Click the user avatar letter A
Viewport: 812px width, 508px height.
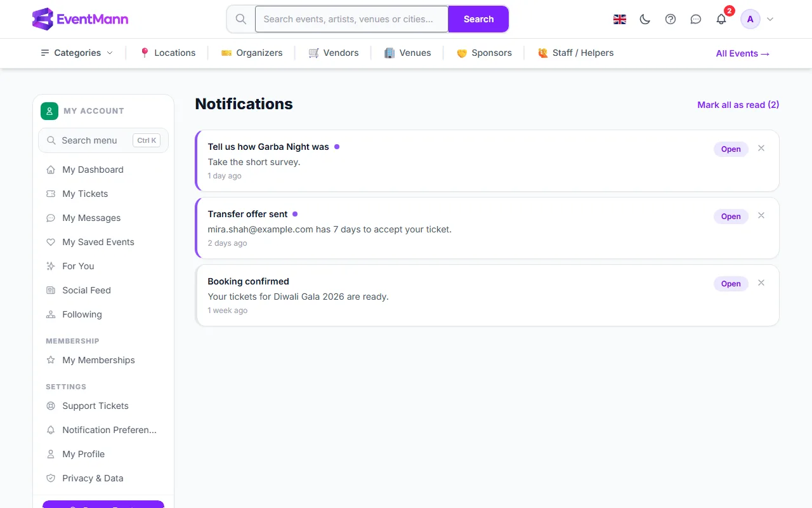pos(750,19)
